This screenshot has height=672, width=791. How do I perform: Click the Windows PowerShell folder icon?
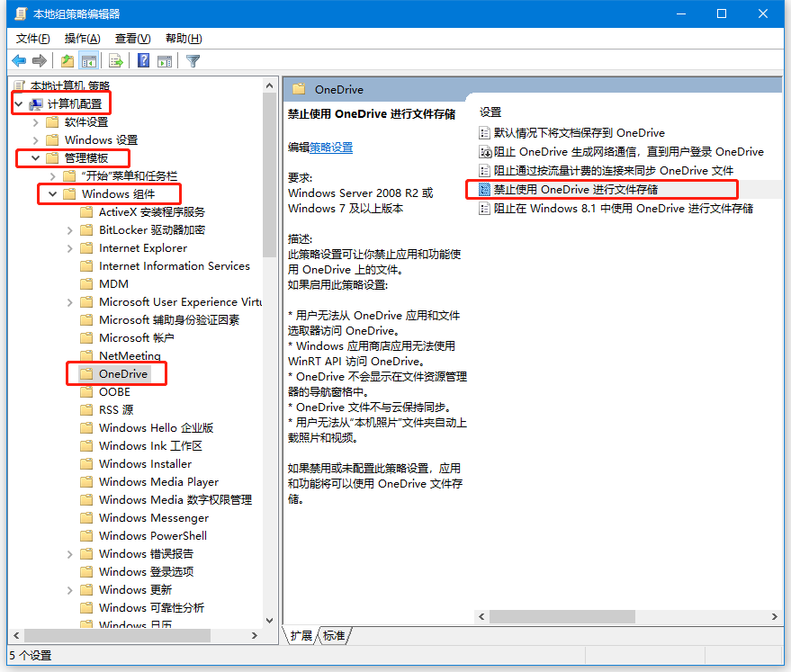click(x=86, y=536)
